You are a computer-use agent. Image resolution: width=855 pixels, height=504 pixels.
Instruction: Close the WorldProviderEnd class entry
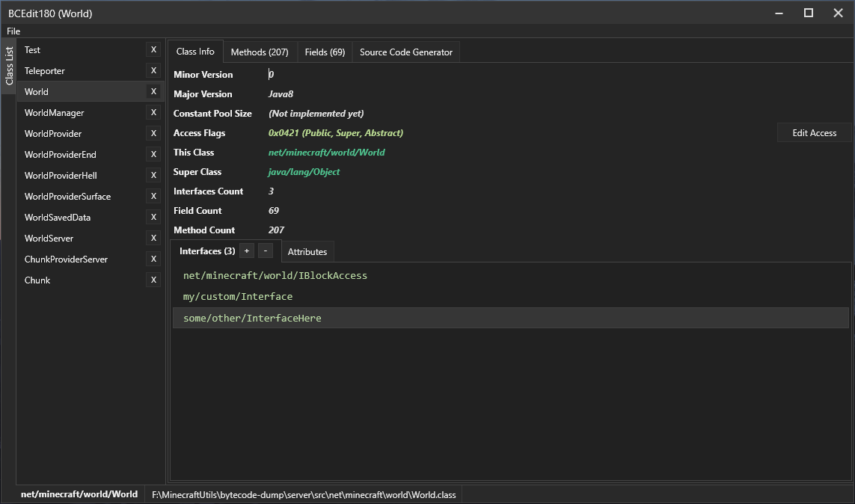point(153,154)
